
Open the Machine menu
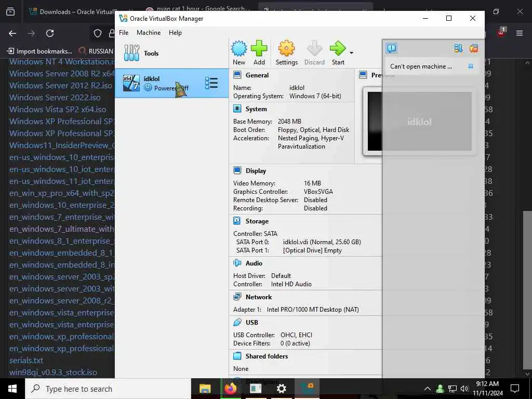pyautogui.click(x=149, y=33)
